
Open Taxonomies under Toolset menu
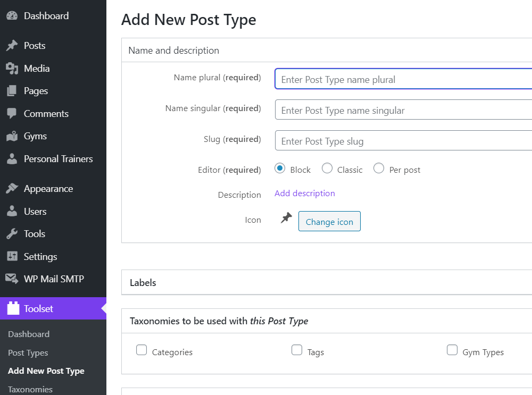(30, 389)
